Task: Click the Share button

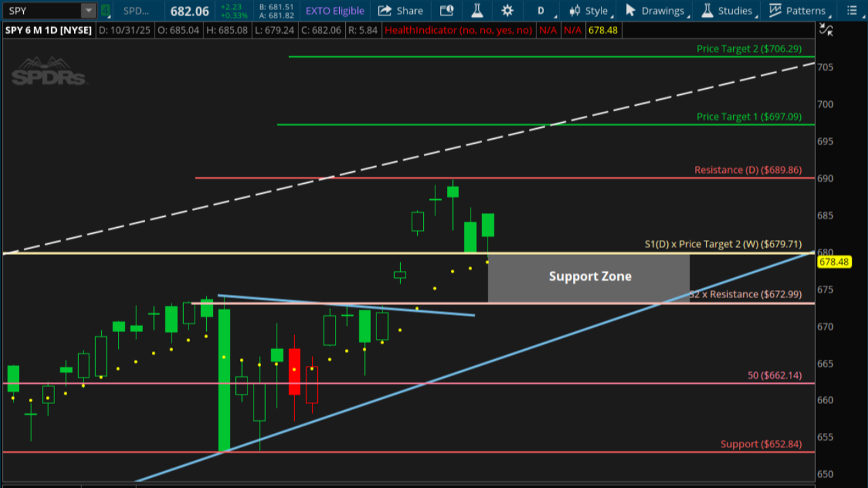Action: click(401, 11)
